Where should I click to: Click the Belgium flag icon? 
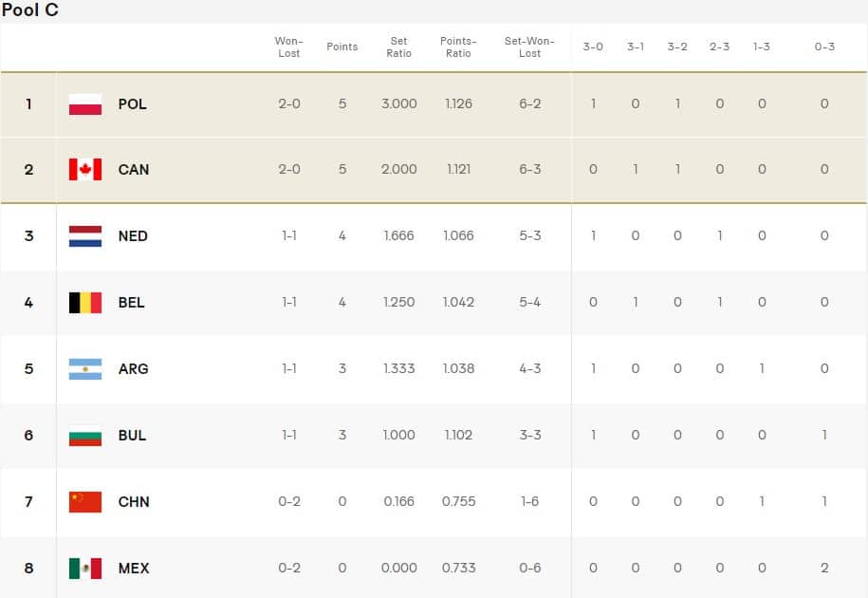(85, 303)
